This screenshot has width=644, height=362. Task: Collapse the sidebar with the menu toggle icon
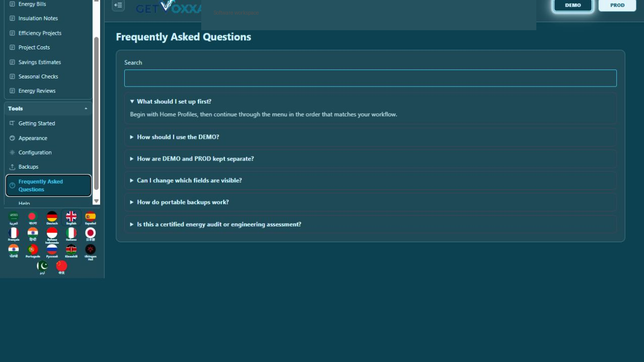(118, 5)
